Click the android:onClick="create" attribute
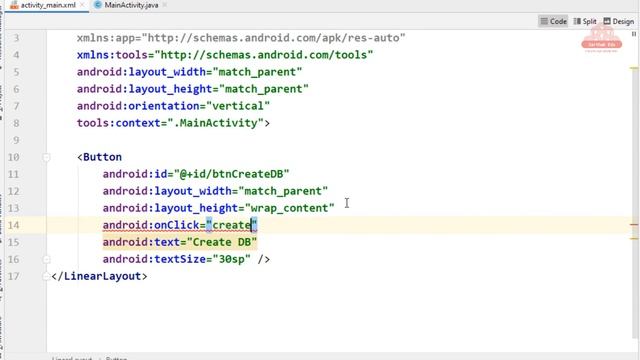The image size is (640, 360). pos(180,225)
